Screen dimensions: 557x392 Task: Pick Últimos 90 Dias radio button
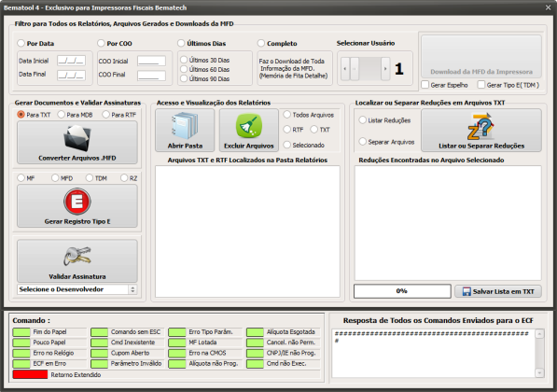tap(184, 78)
